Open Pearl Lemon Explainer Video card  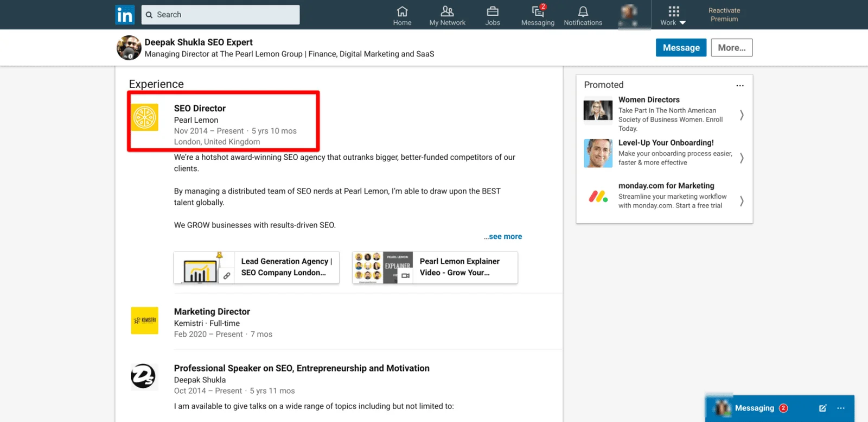(435, 267)
